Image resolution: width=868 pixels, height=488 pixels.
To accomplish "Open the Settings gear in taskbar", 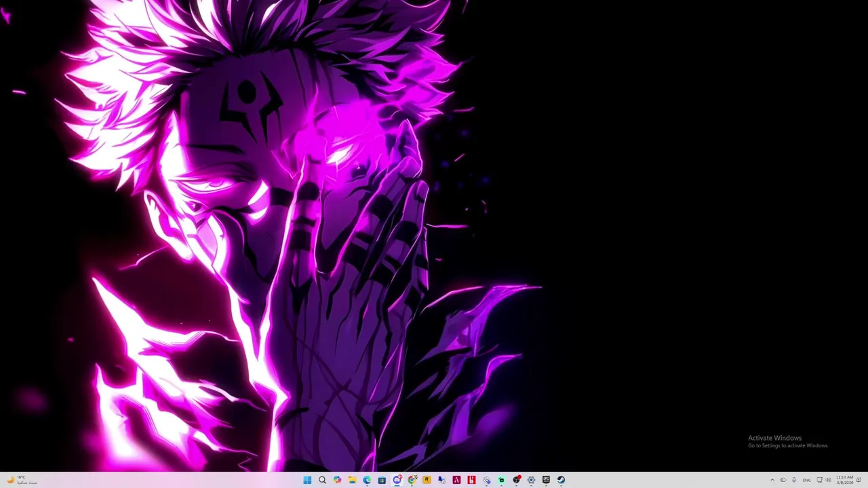I will [x=531, y=480].
